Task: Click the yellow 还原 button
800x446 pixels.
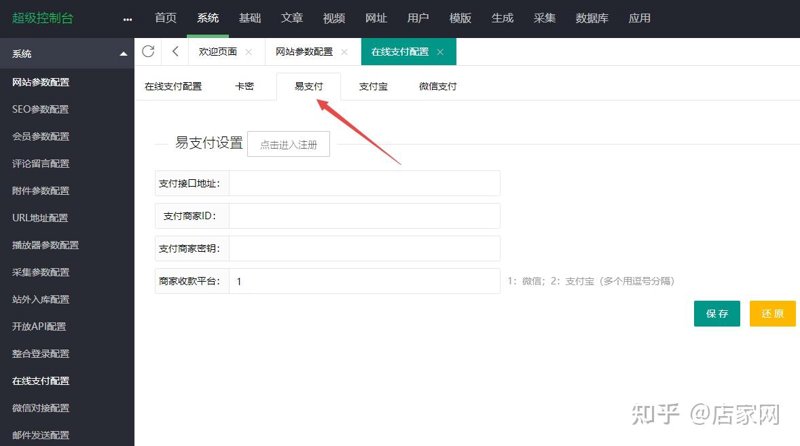Action: (x=772, y=313)
